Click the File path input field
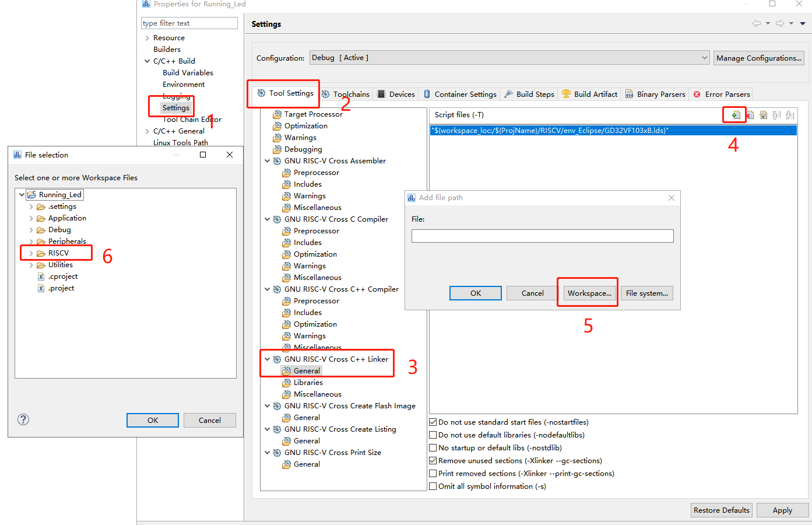The height and width of the screenshot is (525, 812). click(543, 236)
